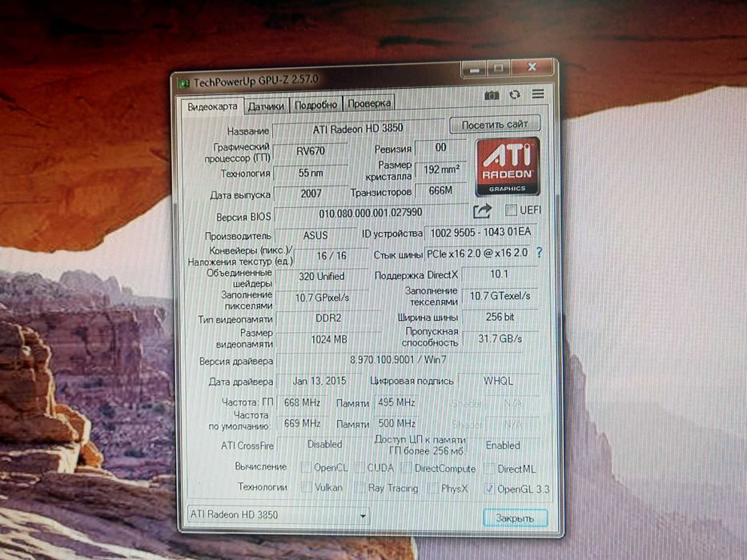Click the DirectX support value 10.1
The height and width of the screenshot is (560, 747).
pos(500,274)
